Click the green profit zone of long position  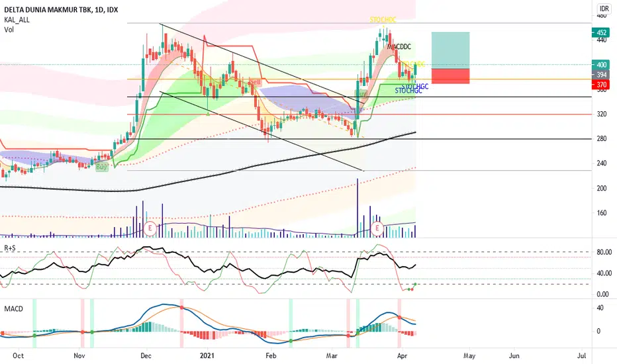click(451, 50)
